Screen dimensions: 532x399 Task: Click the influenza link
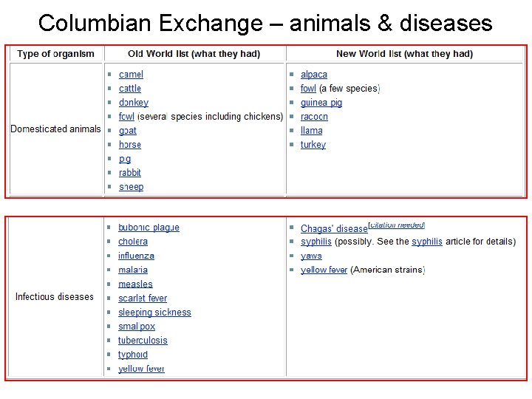point(136,256)
